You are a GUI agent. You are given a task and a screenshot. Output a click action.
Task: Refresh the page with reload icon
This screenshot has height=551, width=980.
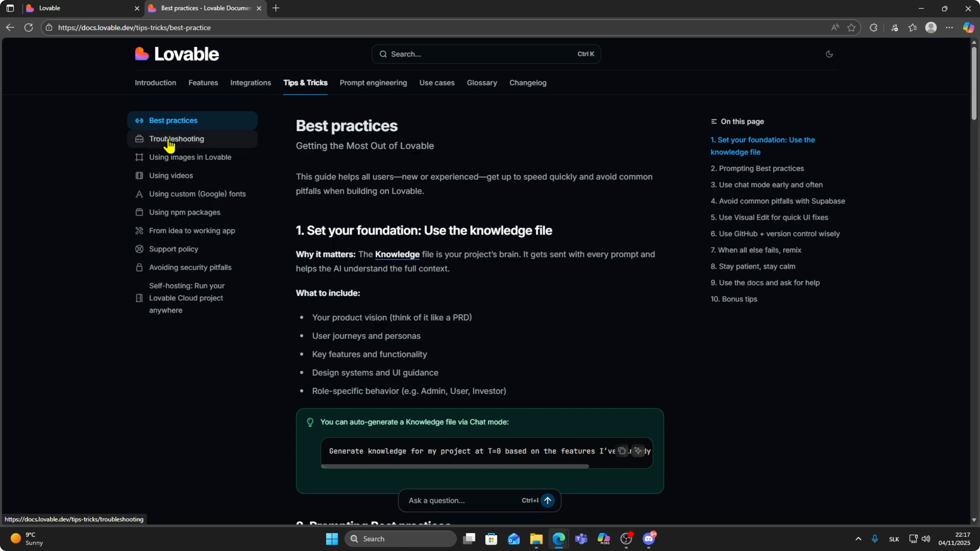[x=28, y=27]
